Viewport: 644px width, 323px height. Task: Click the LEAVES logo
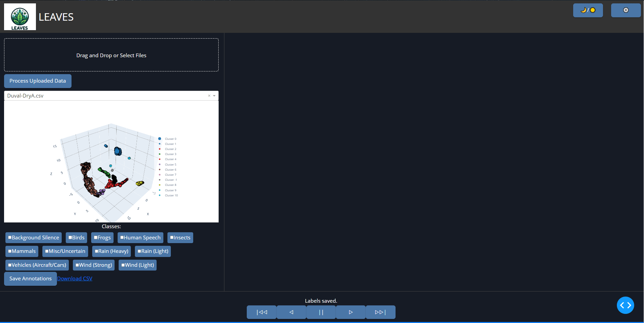20,16
